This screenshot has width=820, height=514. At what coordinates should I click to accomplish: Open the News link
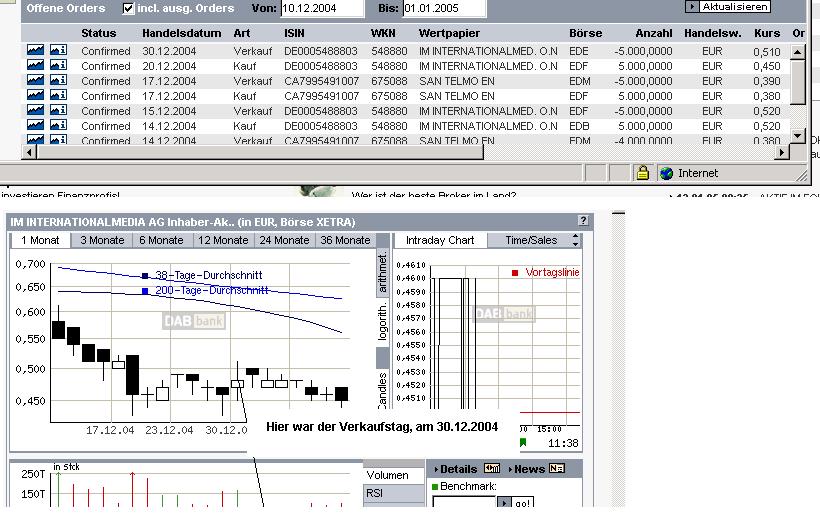click(528, 469)
